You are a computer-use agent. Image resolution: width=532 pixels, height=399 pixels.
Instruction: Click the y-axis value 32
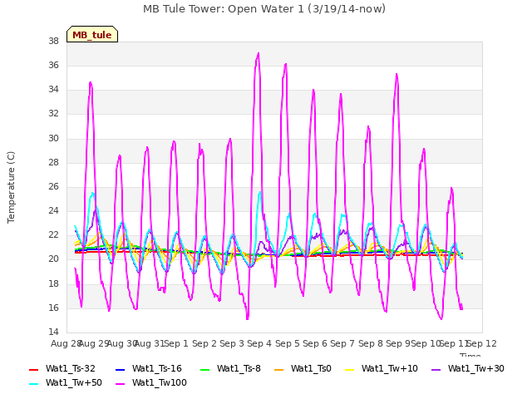click(x=53, y=114)
